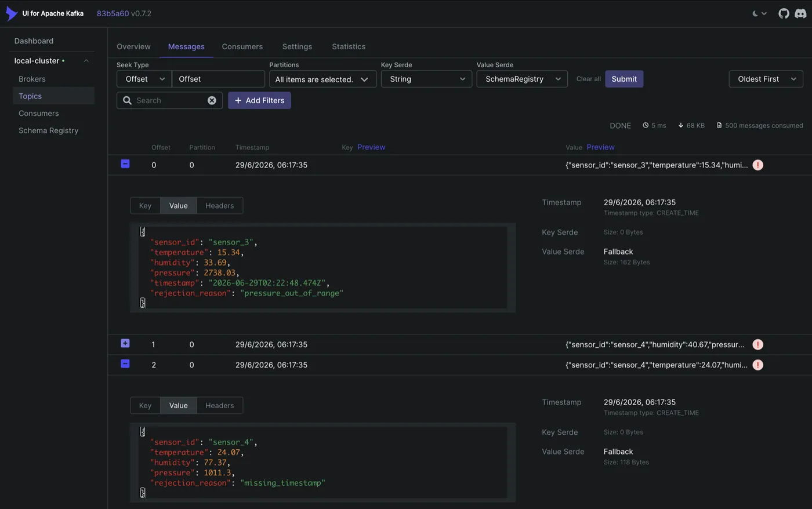Open the Consumers tab
The height and width of the screenshot is (509, 812).
coord(242,46)
